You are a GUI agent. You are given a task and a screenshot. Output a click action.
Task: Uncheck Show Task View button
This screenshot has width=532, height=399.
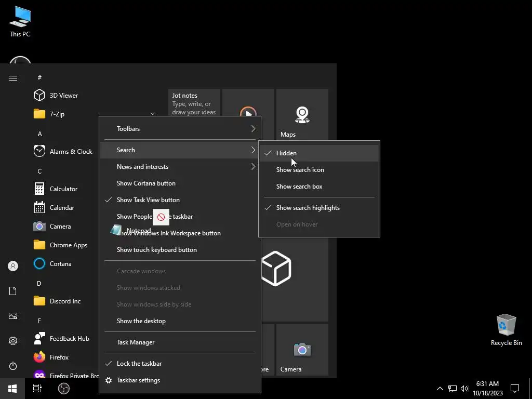180,200
